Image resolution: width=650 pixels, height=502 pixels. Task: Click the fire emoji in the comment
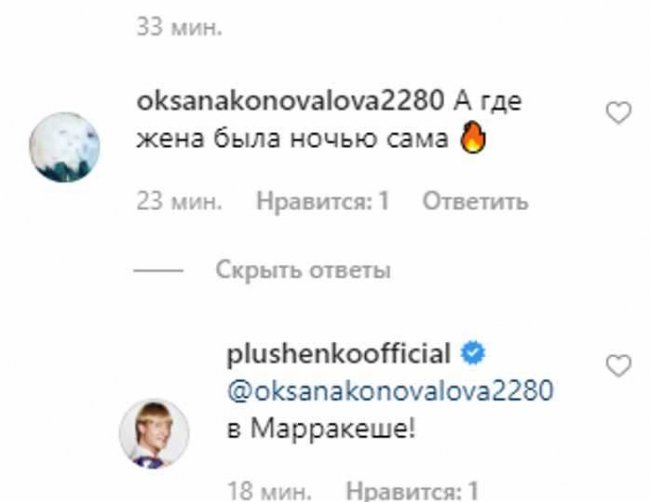pyautogui.click(x=473, y=136)
